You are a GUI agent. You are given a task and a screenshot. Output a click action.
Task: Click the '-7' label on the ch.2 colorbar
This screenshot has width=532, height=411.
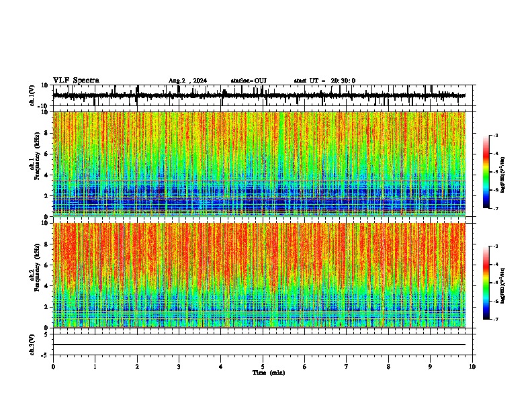click(495, 320)
